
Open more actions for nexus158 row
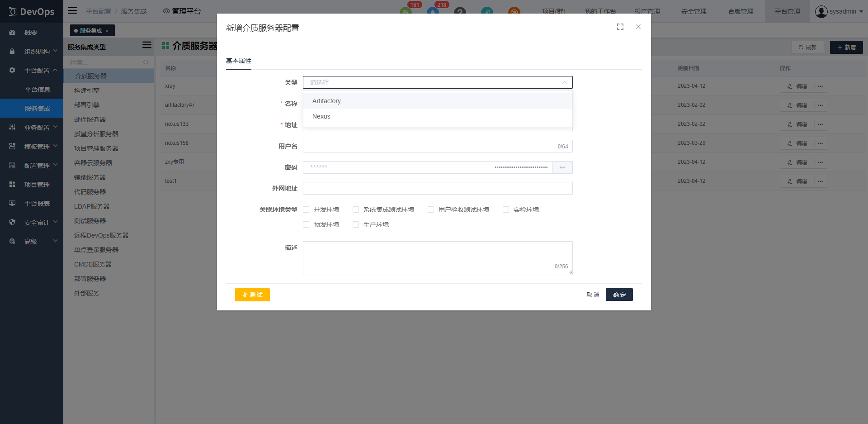[821, 143]
